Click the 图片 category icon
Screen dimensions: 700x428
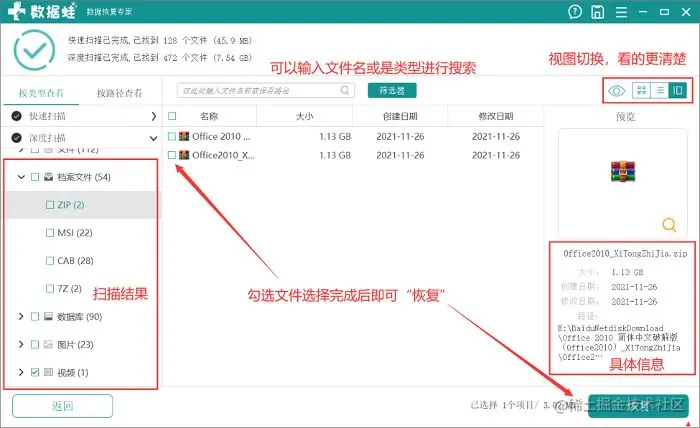[49, 344]
